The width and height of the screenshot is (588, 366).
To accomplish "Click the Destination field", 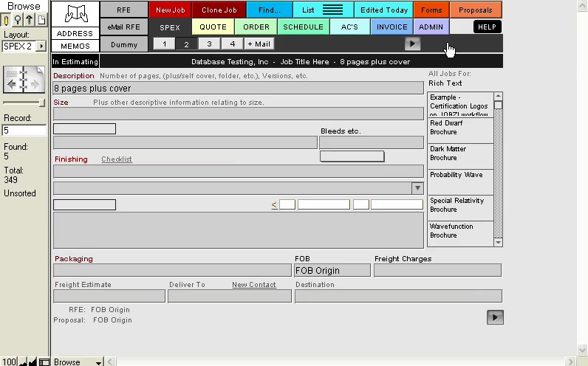I will coord(398,296).
